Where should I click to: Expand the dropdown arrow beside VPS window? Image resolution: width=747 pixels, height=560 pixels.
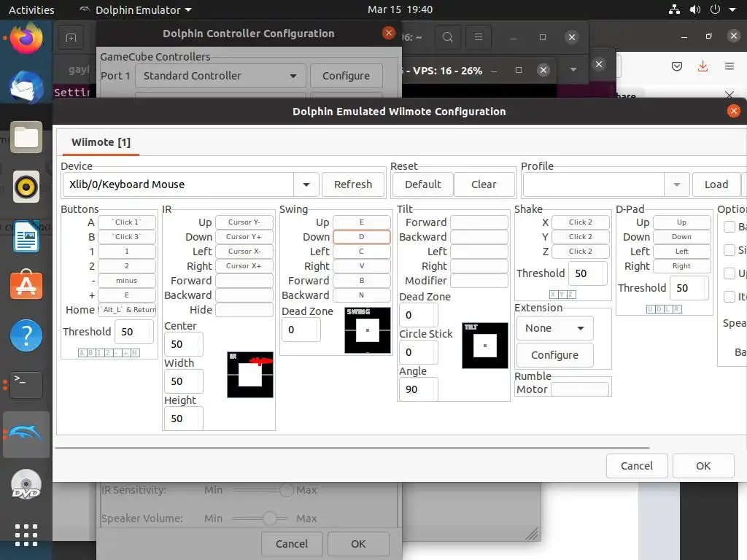573,70
